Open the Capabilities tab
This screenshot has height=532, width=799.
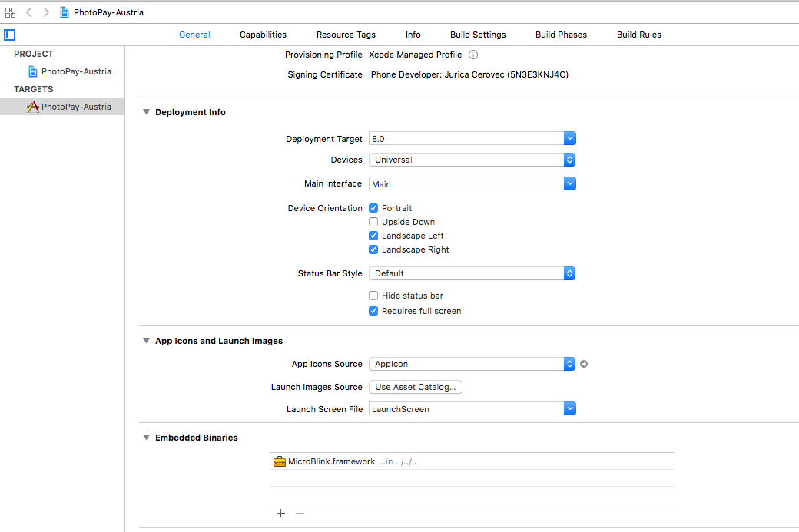click(x=263, y=35)
